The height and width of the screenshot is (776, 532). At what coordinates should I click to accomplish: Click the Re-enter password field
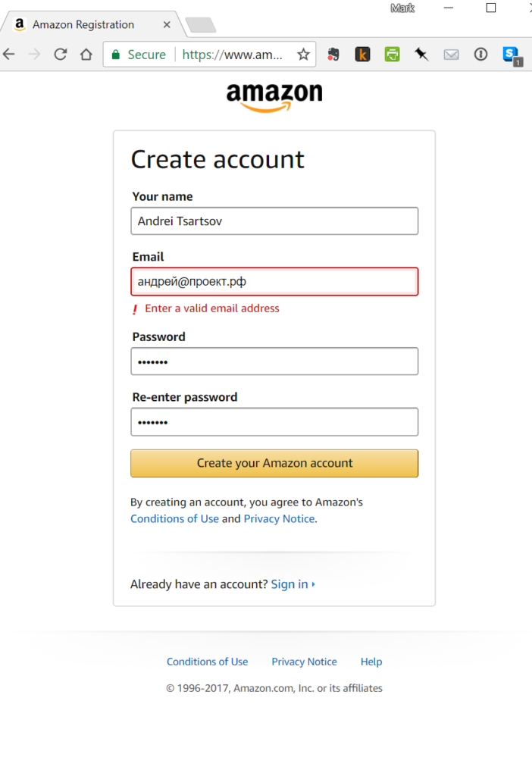(274, 422)
